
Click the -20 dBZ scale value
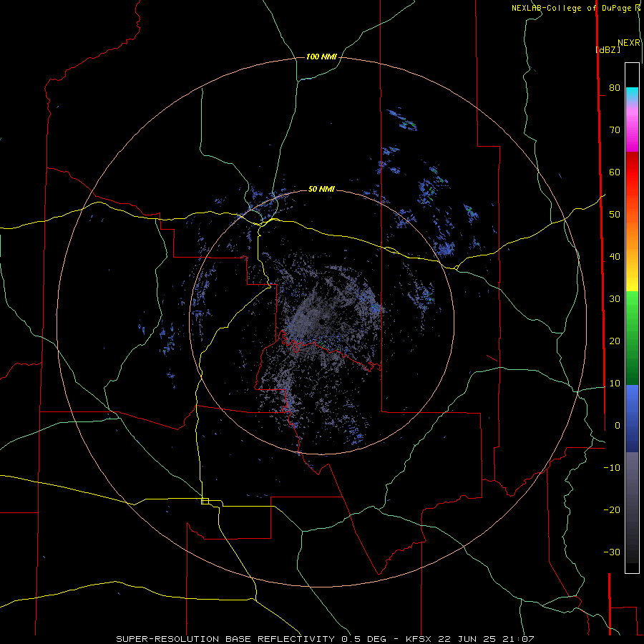coord(612,510)
